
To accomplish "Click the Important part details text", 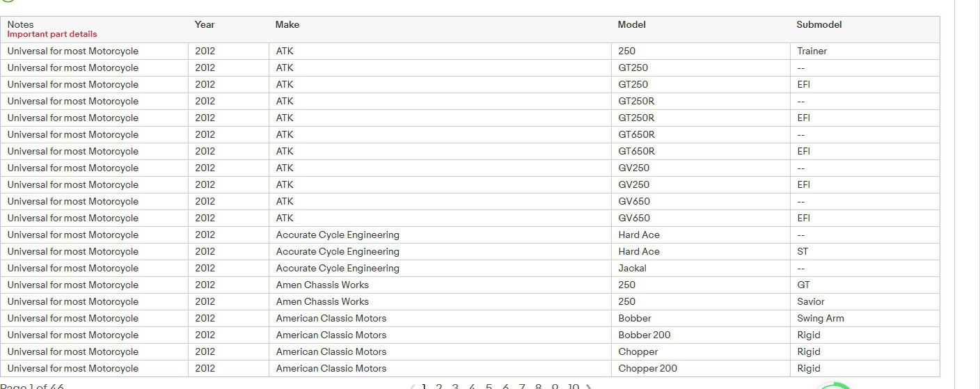I will [x=52, y=34].
